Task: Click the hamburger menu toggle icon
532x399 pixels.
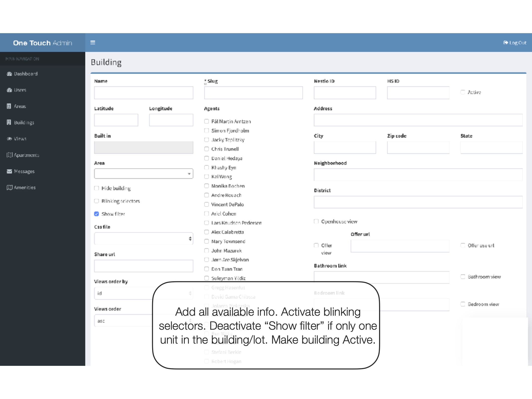Action: click(93, 42)
